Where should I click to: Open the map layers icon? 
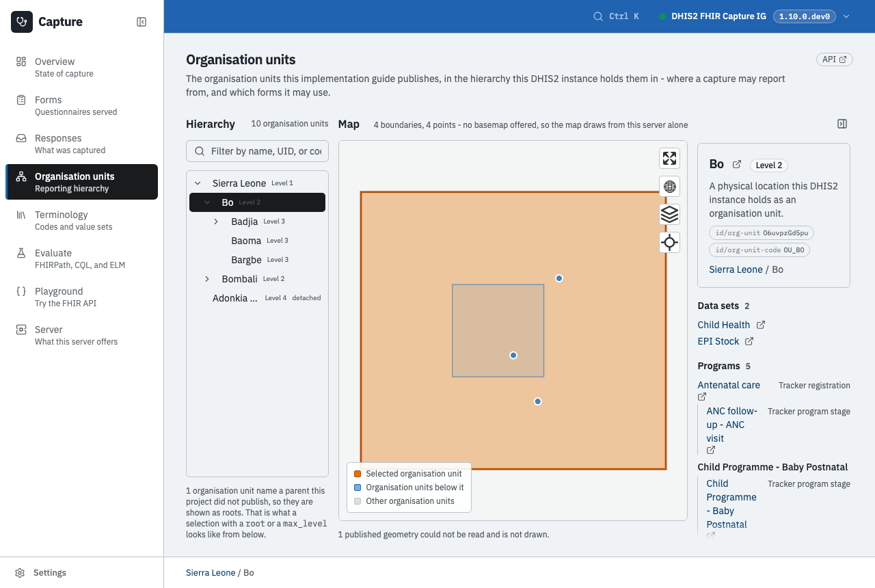[669, 215]
